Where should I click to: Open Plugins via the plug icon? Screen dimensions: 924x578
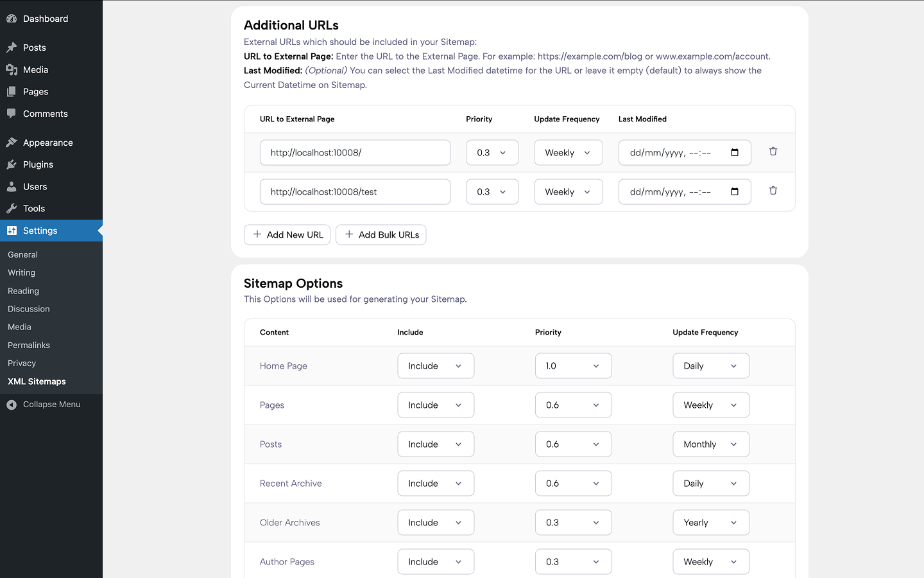(x=12, y=164)
